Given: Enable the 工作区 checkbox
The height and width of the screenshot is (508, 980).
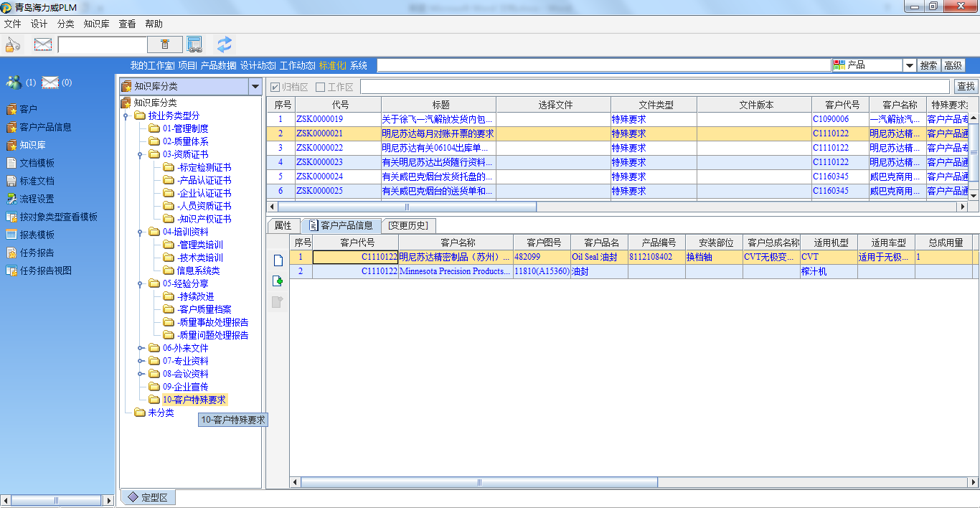Looking at the screenshot, I should [321, 87].
